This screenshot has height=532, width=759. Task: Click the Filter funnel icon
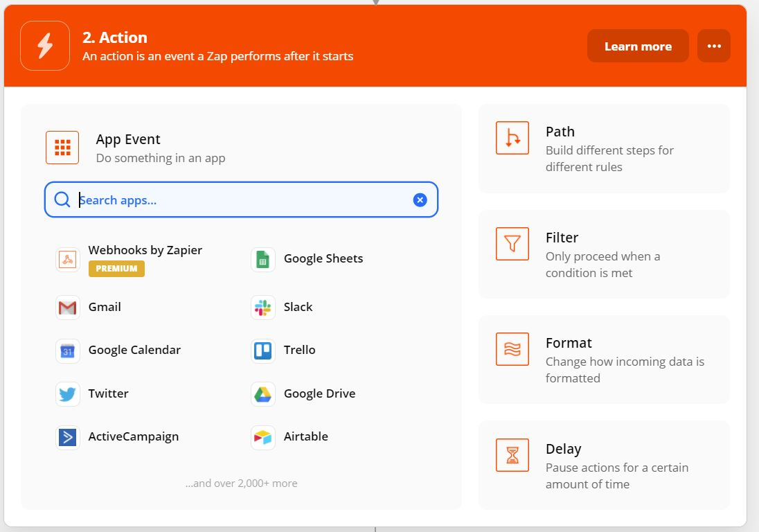point(512,244)
